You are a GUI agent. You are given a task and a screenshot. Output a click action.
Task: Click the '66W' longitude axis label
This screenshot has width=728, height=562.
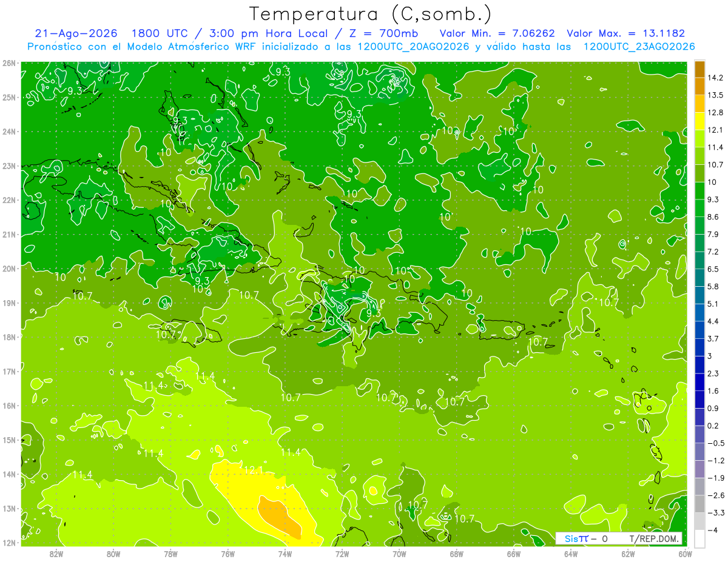[514, 554]
